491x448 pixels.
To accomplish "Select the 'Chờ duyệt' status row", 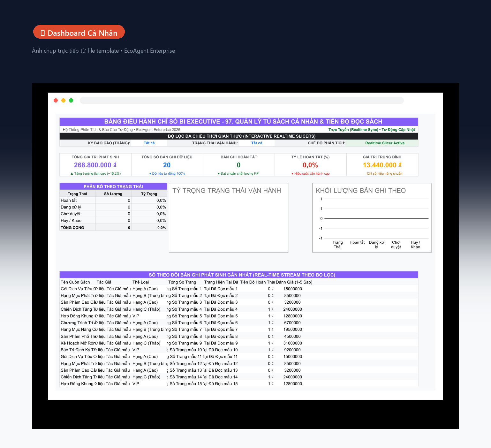I will pos(113,214).
